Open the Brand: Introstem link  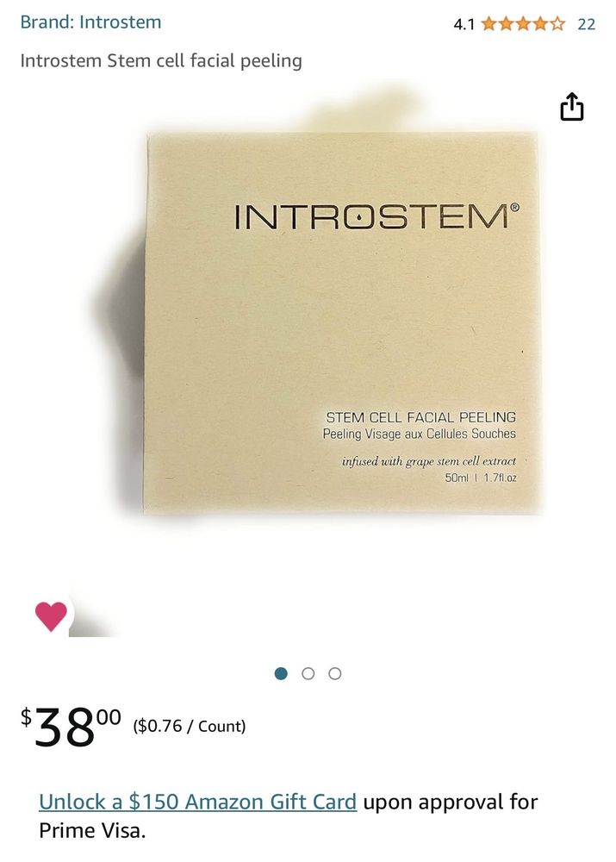(90, 22)
